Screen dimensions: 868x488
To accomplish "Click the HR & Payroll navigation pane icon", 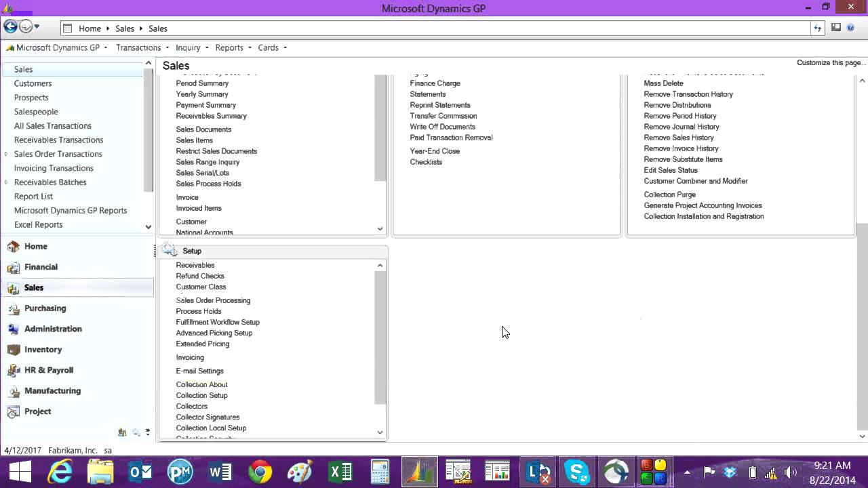I will (13, 371).
